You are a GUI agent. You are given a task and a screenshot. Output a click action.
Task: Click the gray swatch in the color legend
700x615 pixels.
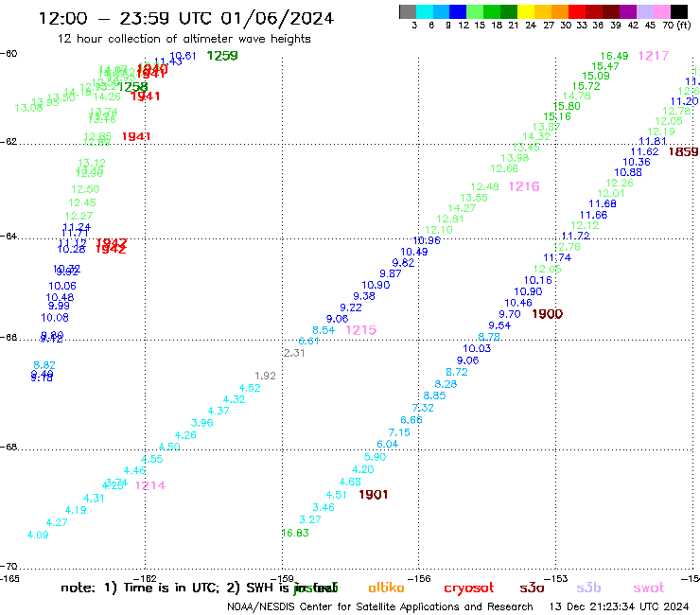point(408,11)
